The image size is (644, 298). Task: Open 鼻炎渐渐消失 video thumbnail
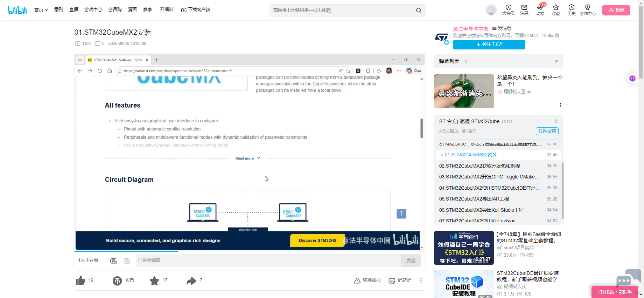[464, 91]
